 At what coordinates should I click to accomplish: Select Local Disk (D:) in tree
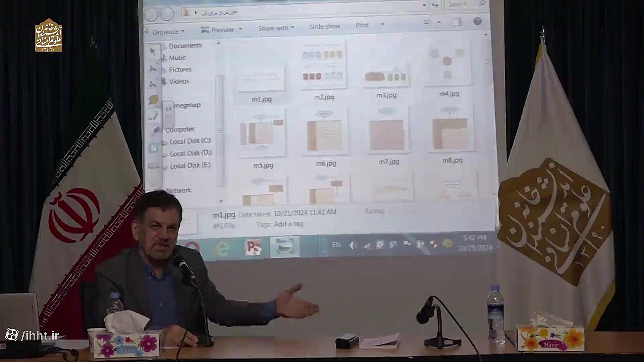click(190, 153)
